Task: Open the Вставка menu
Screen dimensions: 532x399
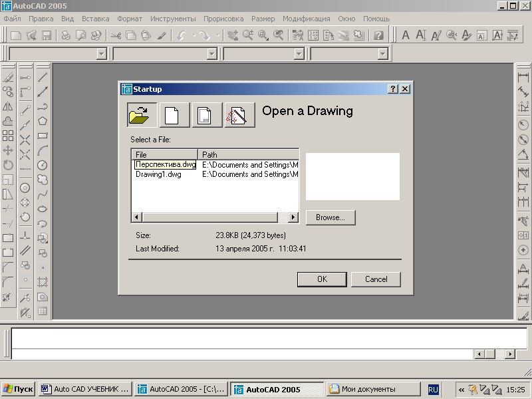Action: pos(95,19)
